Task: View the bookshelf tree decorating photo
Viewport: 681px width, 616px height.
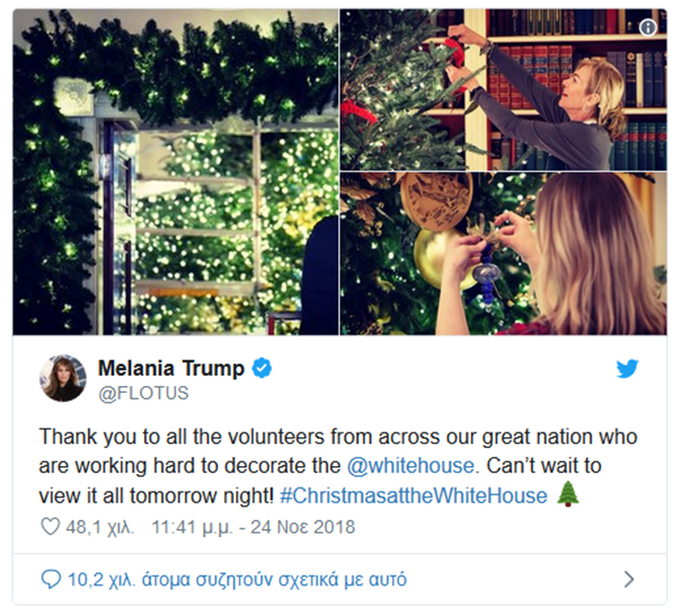Action: pyautogui.click(x=503, y=90)
